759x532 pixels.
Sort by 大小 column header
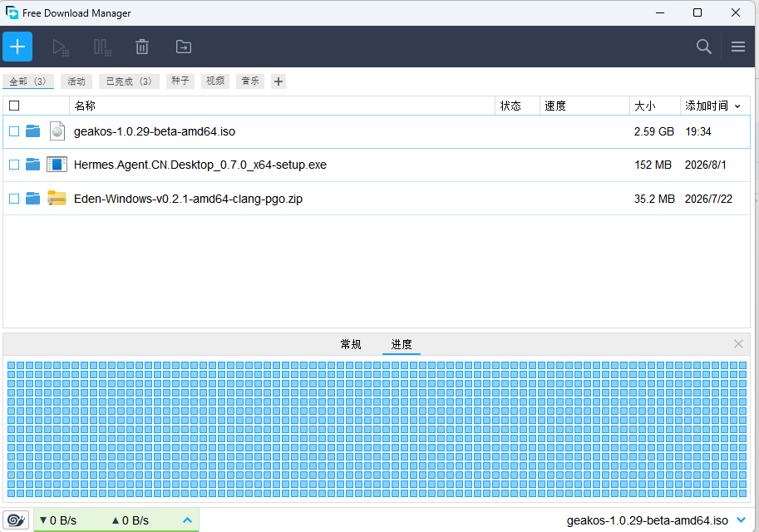coord(654,106)
